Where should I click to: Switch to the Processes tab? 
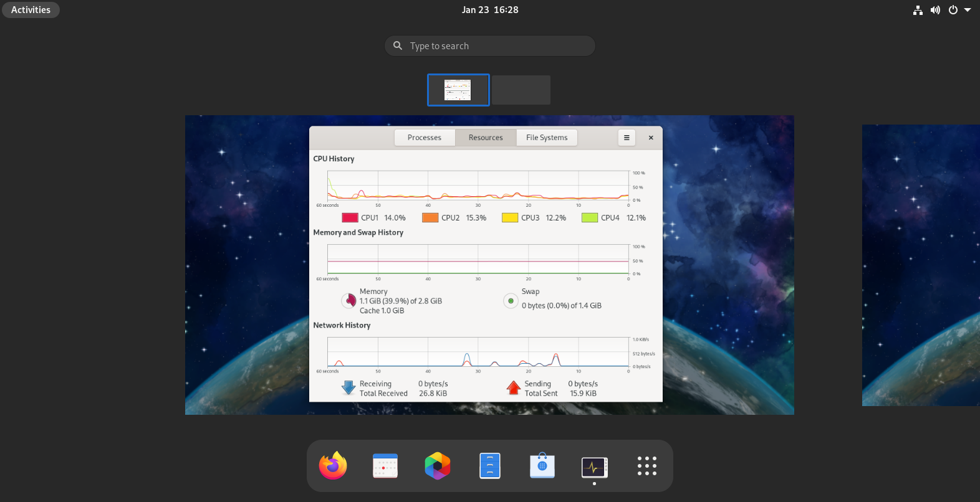pyautogui.click(x=425, y=138)
